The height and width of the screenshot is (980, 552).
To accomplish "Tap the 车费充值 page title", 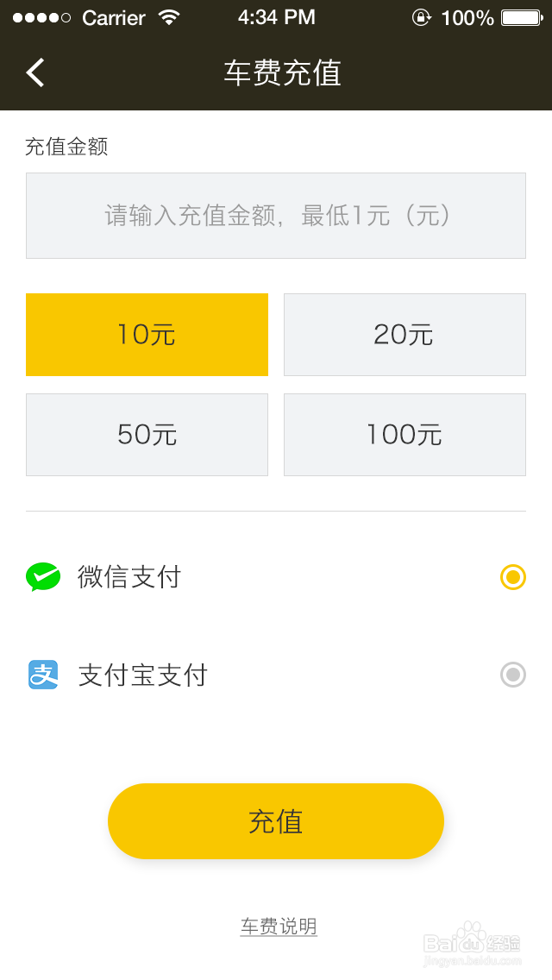I will [x=283, y=73].
